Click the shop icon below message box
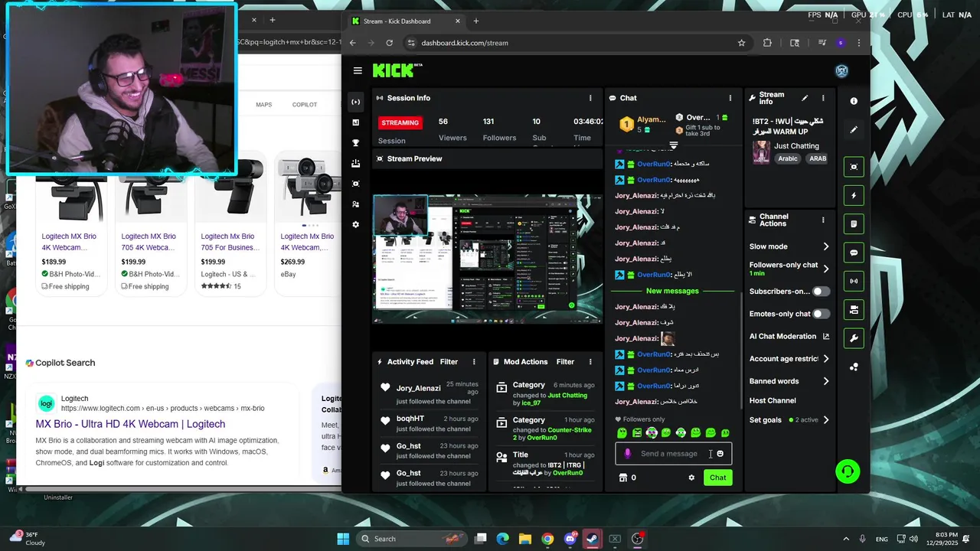 click(623, 478)
